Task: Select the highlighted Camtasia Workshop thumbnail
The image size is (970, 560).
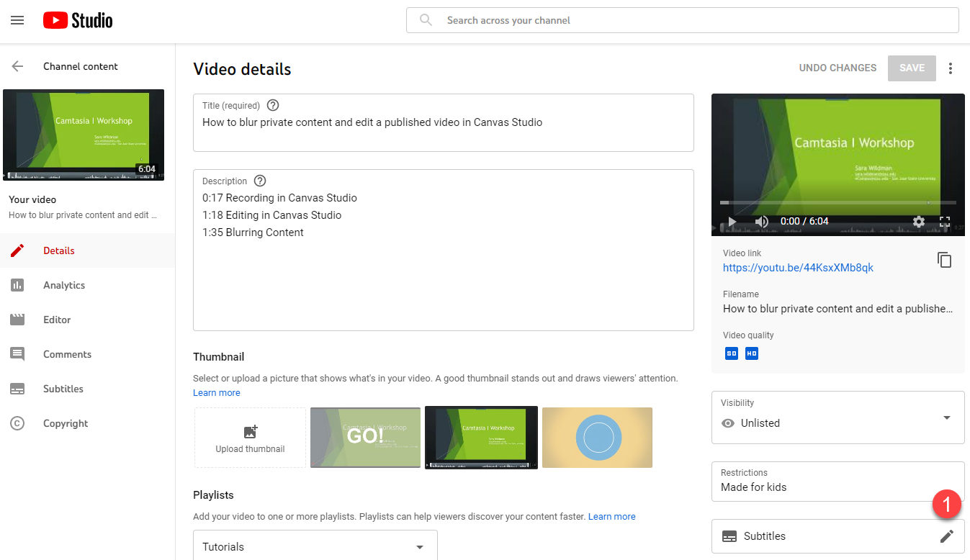Action: [x=481, y=438]
